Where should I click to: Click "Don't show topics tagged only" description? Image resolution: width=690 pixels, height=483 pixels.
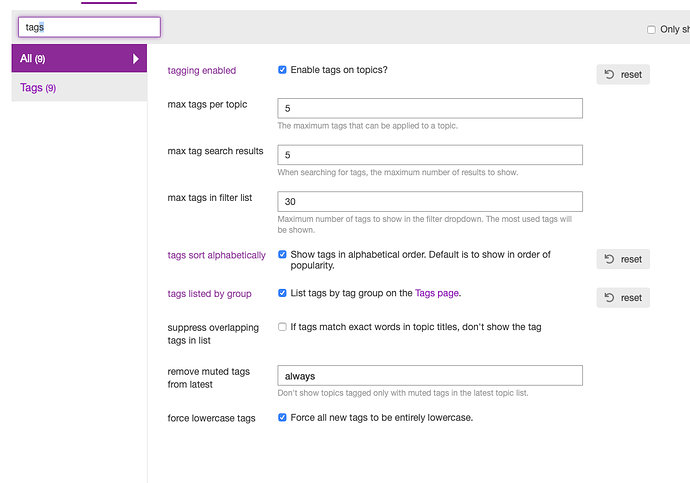(403, 393)
